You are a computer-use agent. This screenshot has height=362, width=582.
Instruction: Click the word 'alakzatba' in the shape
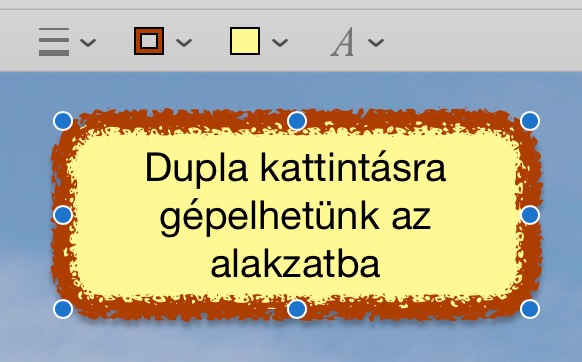(x=295, y=263)
